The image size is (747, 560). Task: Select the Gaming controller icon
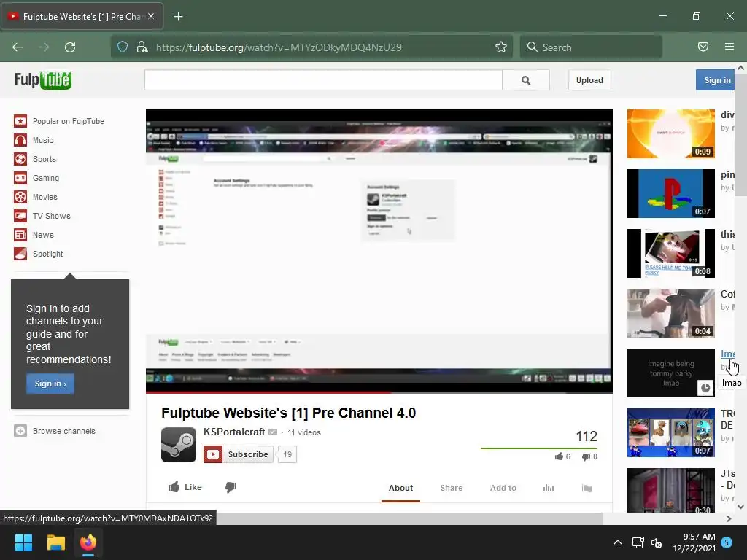pos(20,178)
